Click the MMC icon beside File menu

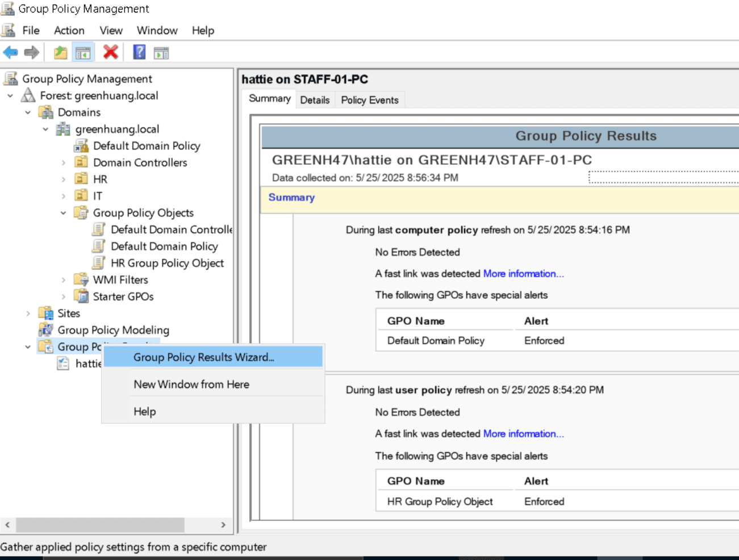8,30
